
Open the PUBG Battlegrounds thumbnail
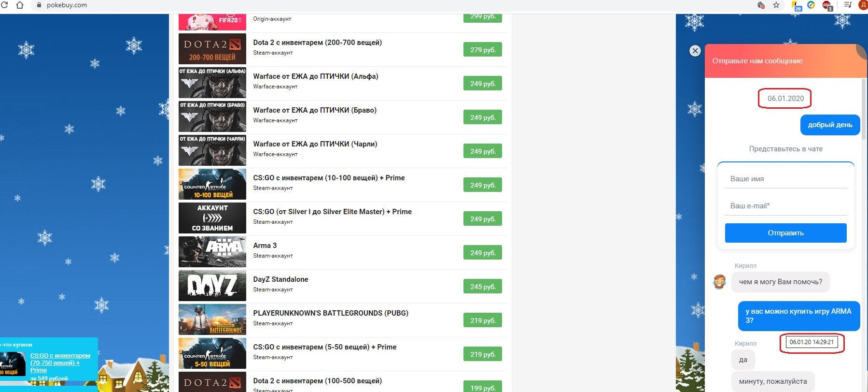click(212, 319)
